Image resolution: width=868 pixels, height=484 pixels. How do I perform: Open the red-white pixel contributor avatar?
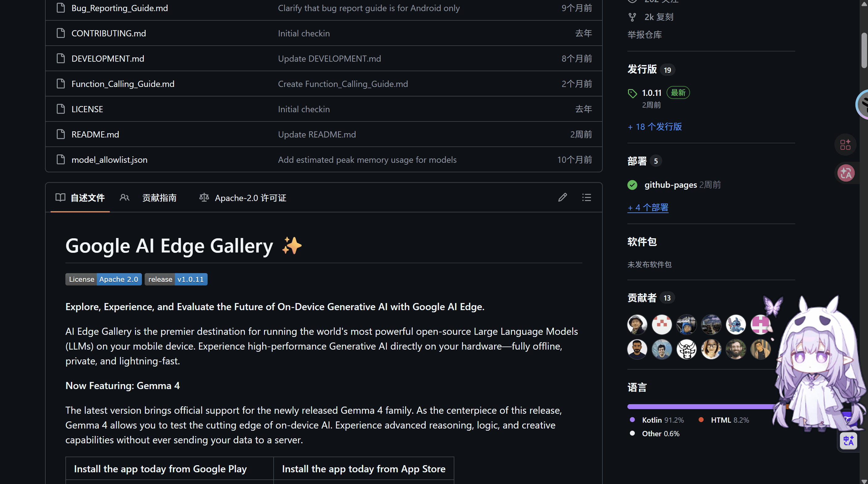662,325
